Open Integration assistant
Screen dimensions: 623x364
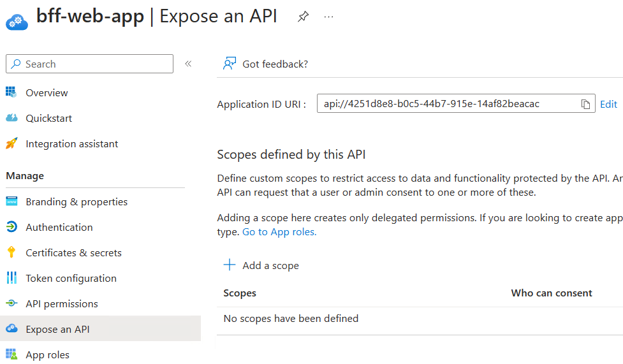click(72, 143)
